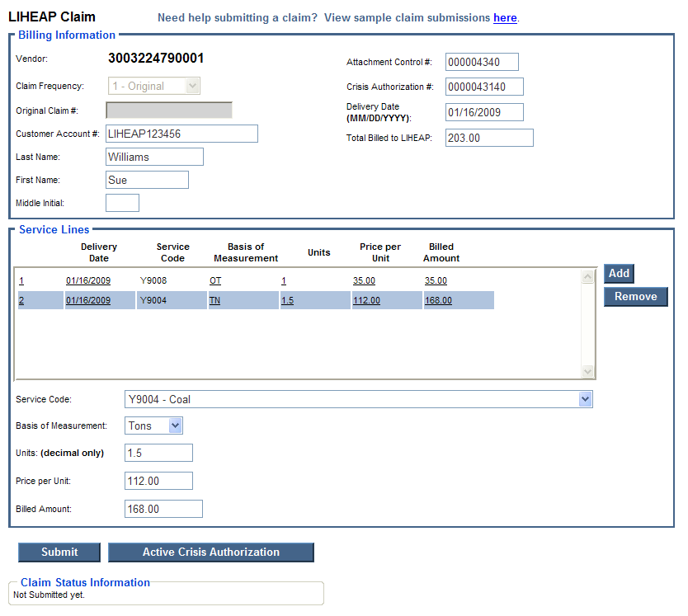Select the Middle Initial input box

122,203
